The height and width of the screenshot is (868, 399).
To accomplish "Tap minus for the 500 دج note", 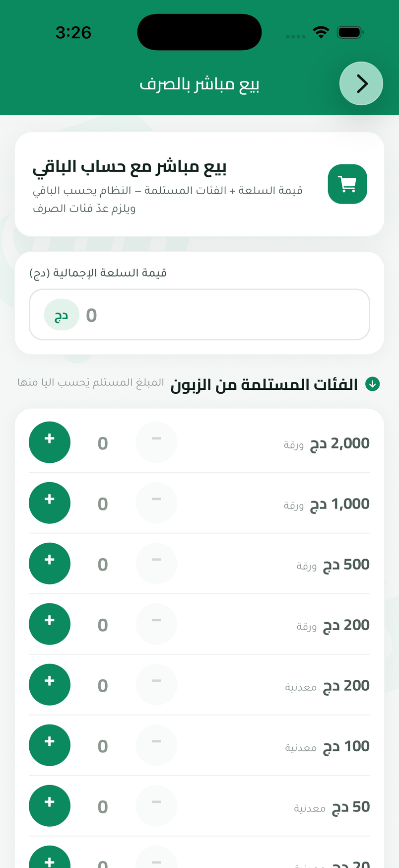I will coord(156,564).
